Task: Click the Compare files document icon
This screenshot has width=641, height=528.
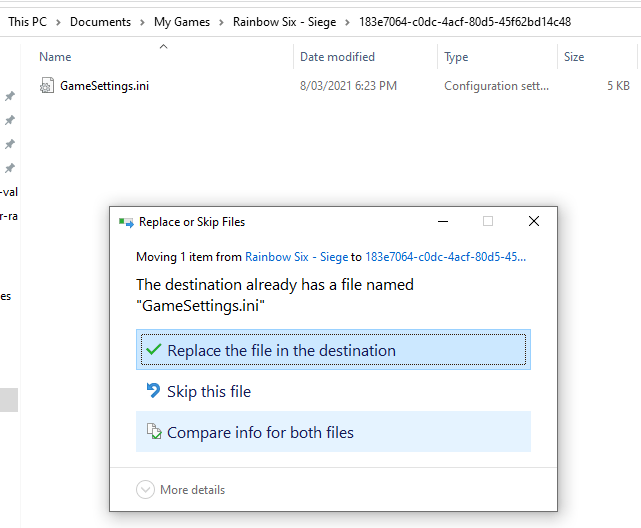Action: coord(154,431)
